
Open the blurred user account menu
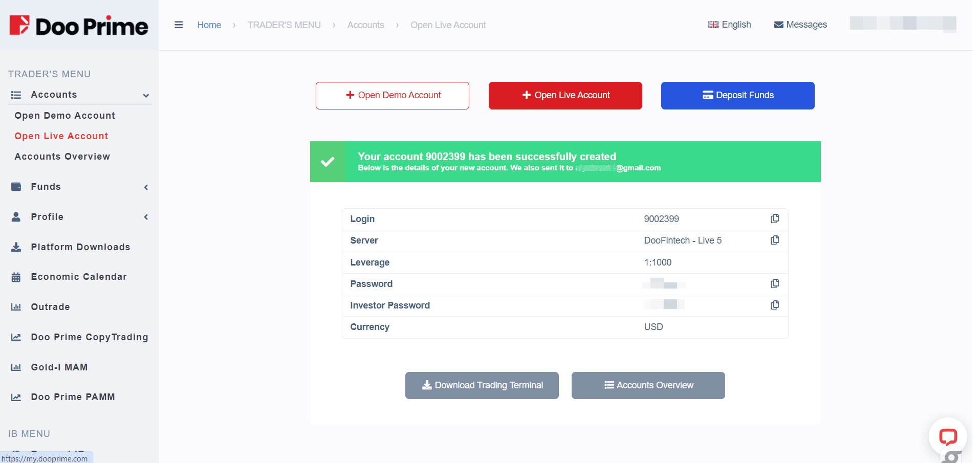pyautogui.click(x=903, y=24)
